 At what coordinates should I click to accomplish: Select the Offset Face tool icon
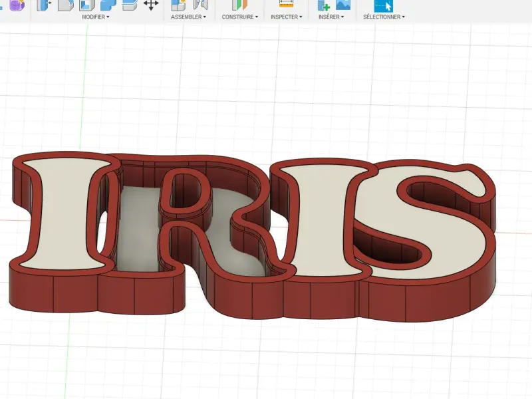pos(130,5)
